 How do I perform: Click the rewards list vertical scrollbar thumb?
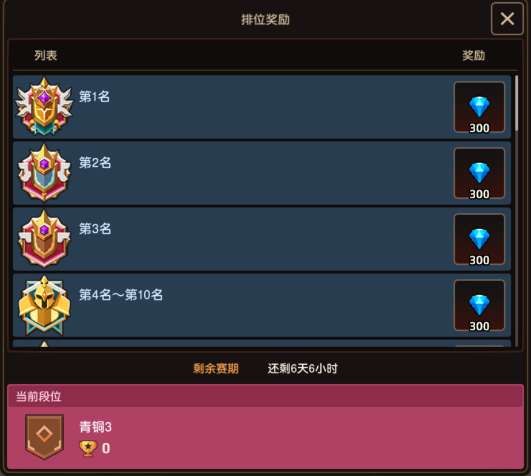point(516,103)
